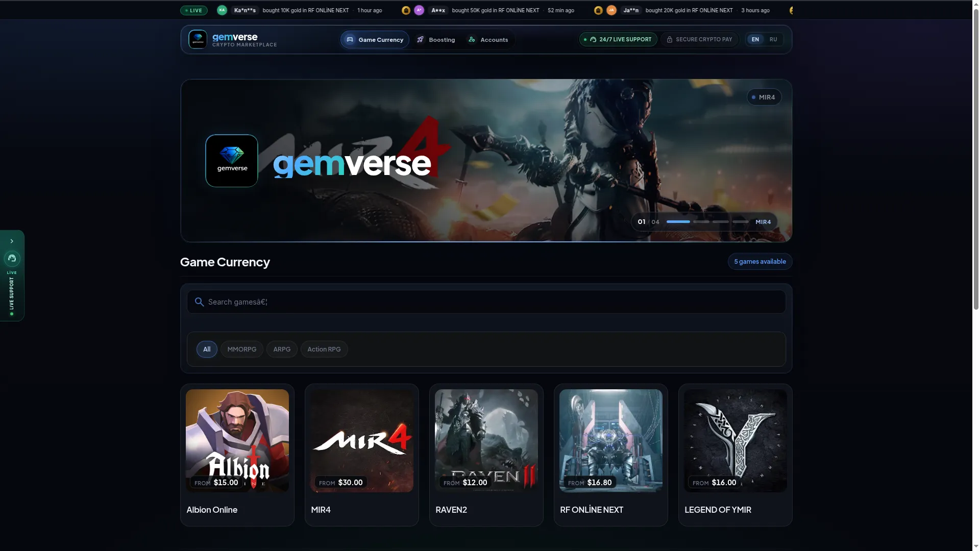Viewport: 980px width, 551px height.
Task: Click the RF ONLINE NEXT title text
Action: coord(592,510)
